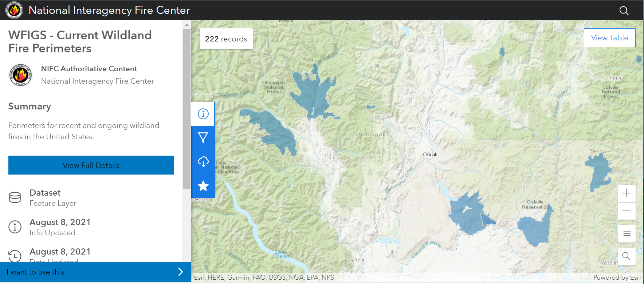Click the NIFC logo in the header
This screenshot has width=644, height=284.
point(14,10)
